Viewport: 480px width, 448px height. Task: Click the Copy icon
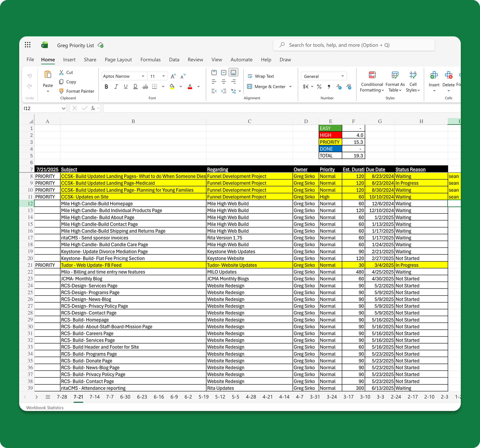pos(61,82)
